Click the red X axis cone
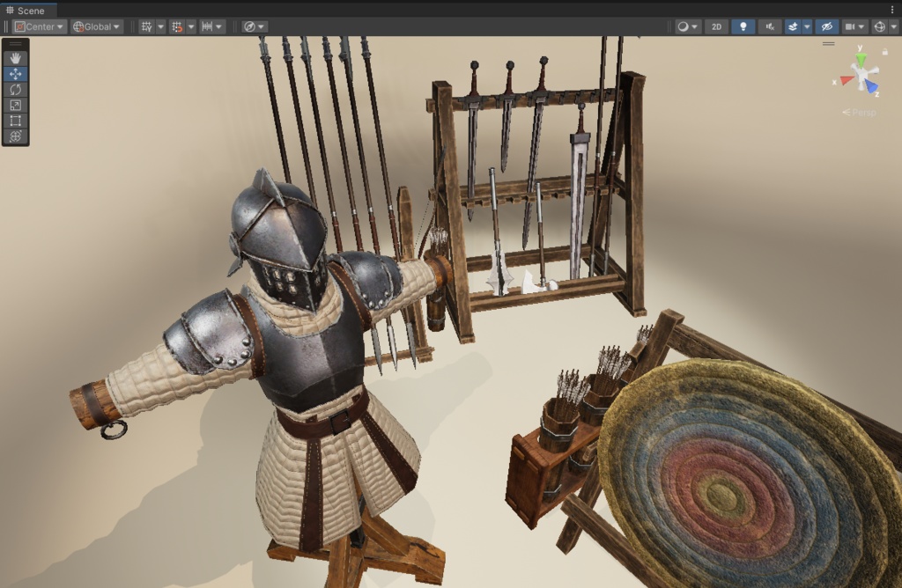 [847, 80]
